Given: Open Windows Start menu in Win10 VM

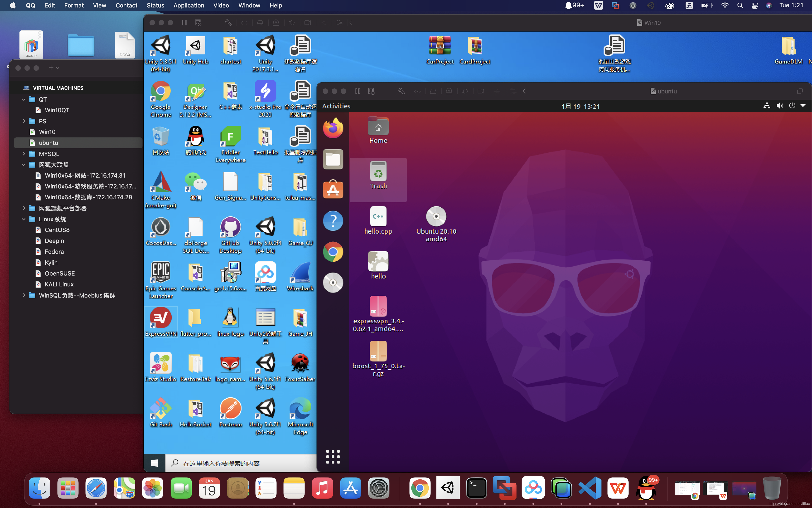Looking at the screenshot, I should pyautogui.click(x=155, y=463).
